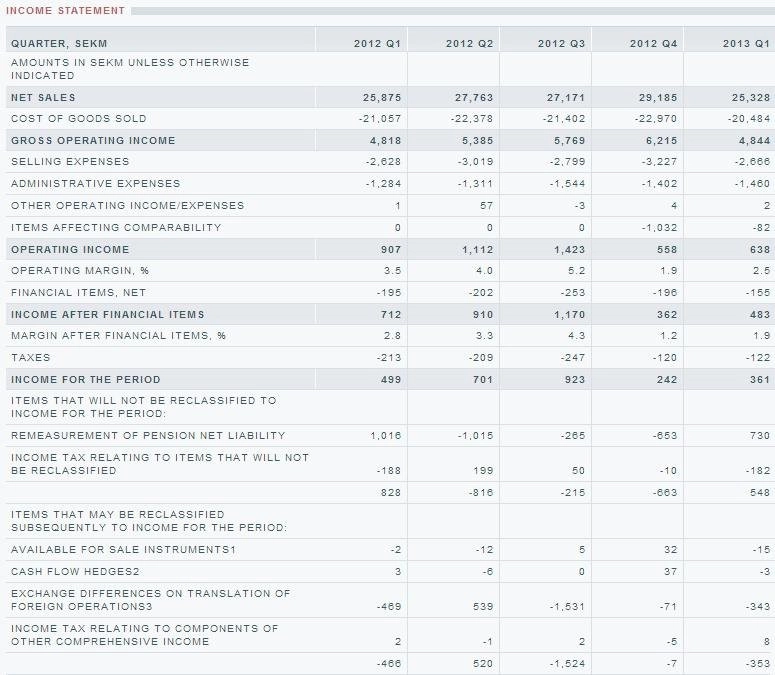Viewport: 775px width, 675px height.
Task: Select Net Sales value 29,185
Action: pos(657,97)
